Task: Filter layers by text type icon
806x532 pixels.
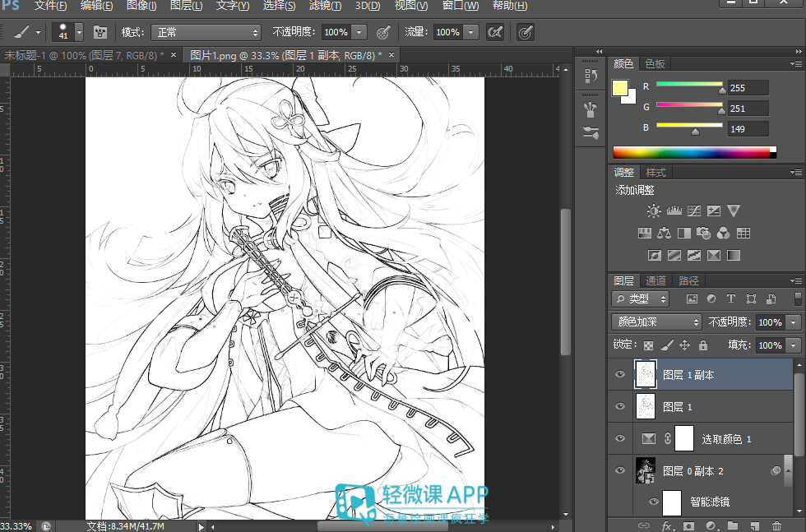Action: tap(731, 298)
